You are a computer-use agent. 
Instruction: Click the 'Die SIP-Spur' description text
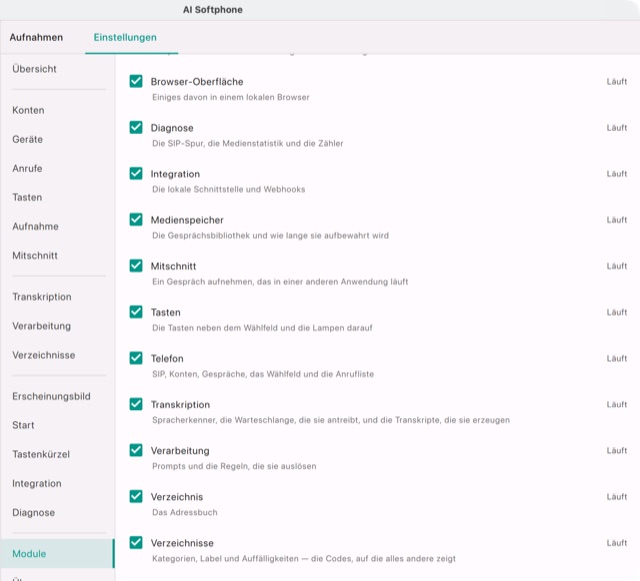coord(248,143)
